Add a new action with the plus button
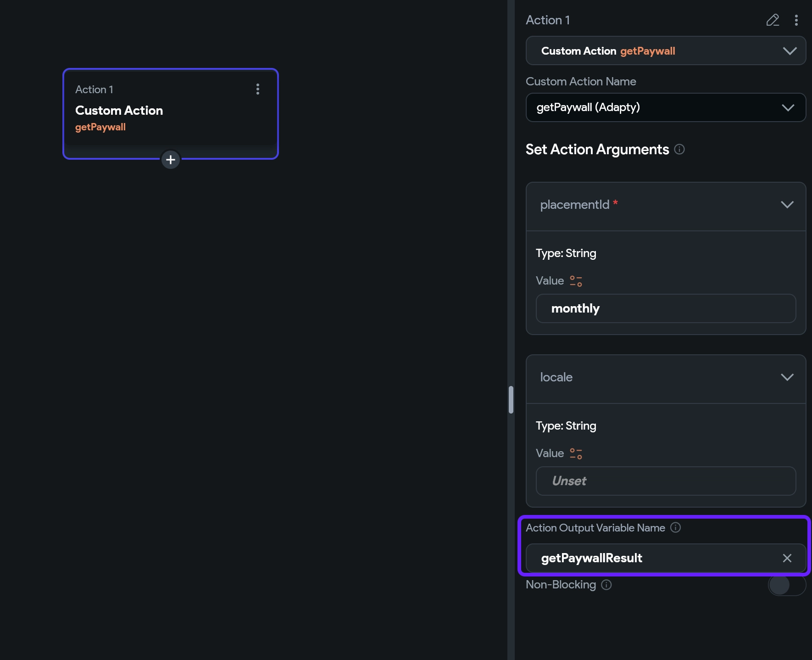The height and width of the screenshot is (660, 812). point(171,160)
